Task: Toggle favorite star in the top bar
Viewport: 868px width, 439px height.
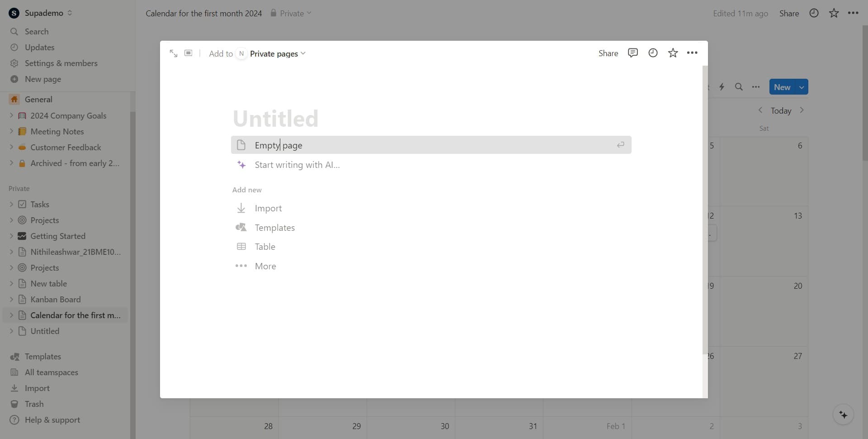Action: (834, 13)
